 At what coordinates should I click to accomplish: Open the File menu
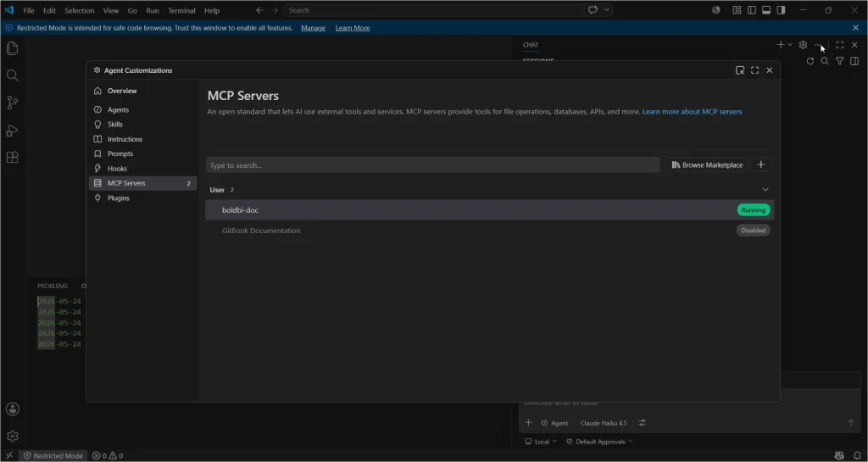[29, 10]
